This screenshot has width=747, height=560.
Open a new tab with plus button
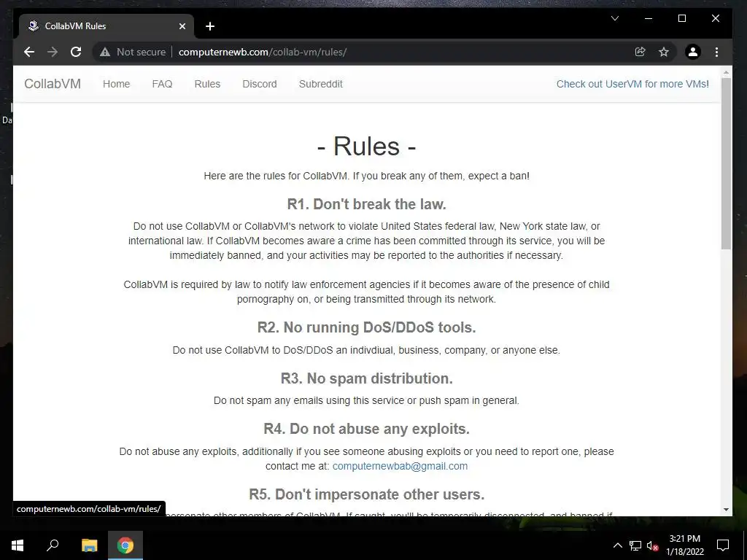(210, 26)
